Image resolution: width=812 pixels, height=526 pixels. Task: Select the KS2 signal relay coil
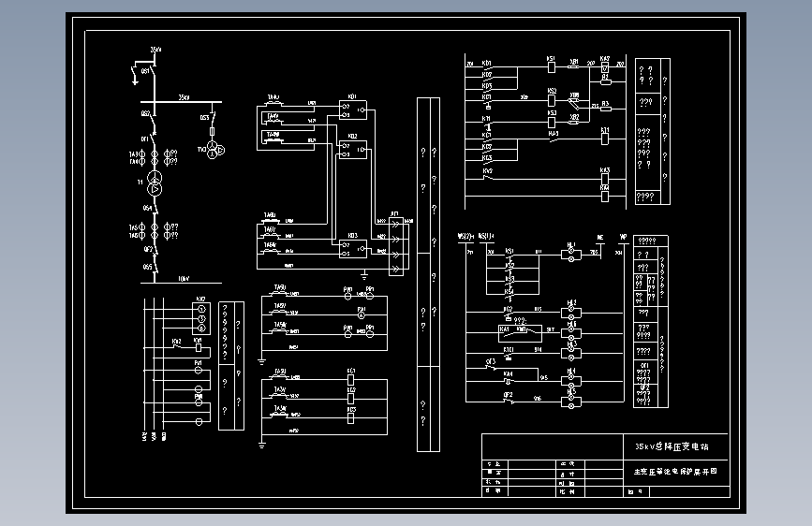(552, 100)
